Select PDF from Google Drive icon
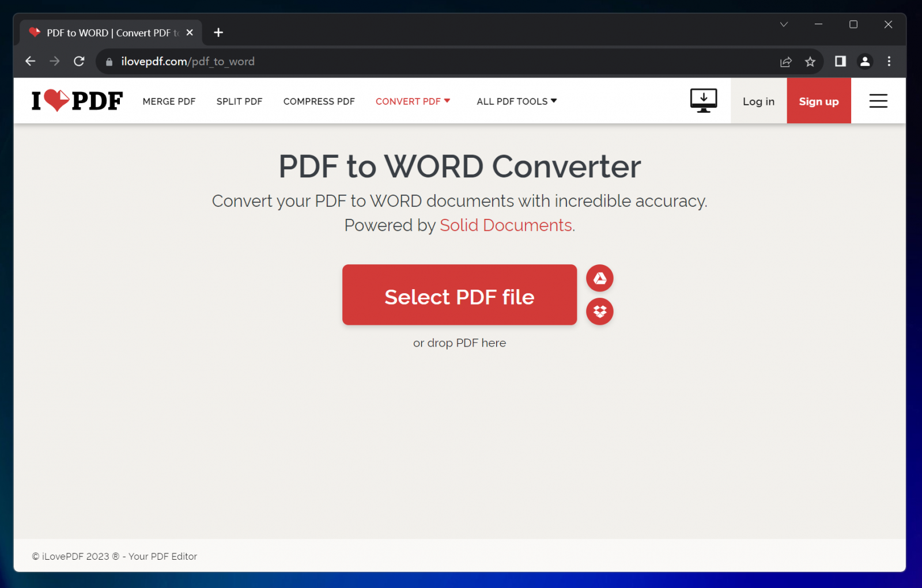 pyautogui.click(x=600, y=278)
